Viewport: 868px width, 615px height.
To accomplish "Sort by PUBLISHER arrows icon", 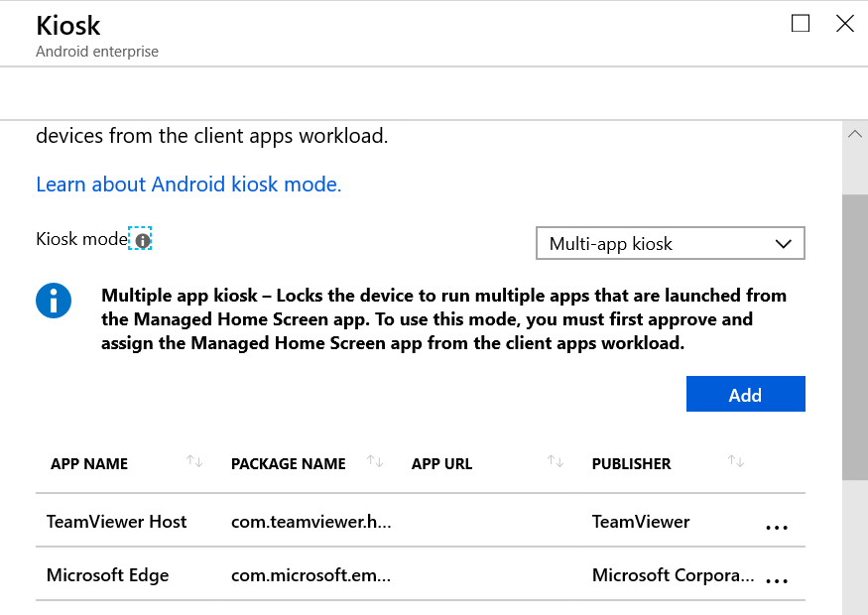I will pyautogui.click(x=736, y=461).
